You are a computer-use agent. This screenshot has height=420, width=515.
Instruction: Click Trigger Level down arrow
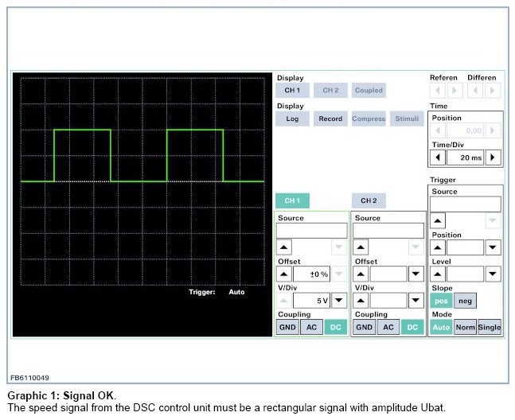point(494,274)
